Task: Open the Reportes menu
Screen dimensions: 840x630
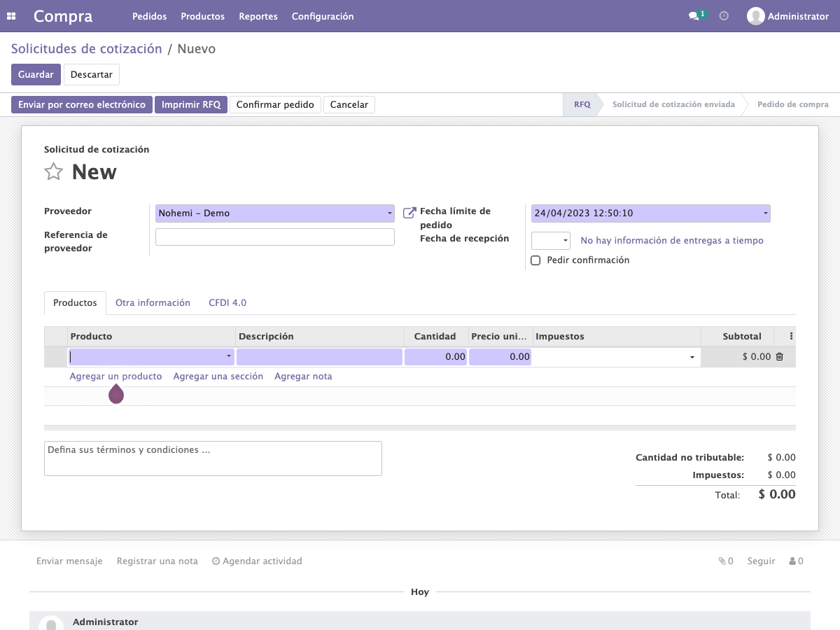Action: 258,16
